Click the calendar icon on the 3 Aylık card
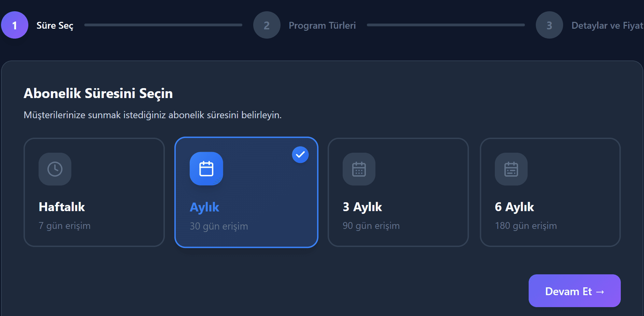This screenshot has height=316, width=644. pyautogui.click(x=359, y=169)
